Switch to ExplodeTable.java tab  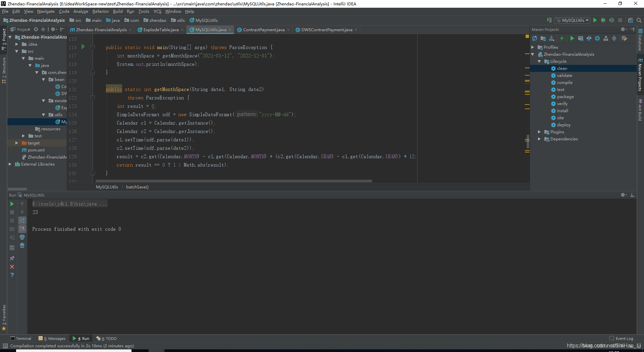161,30
